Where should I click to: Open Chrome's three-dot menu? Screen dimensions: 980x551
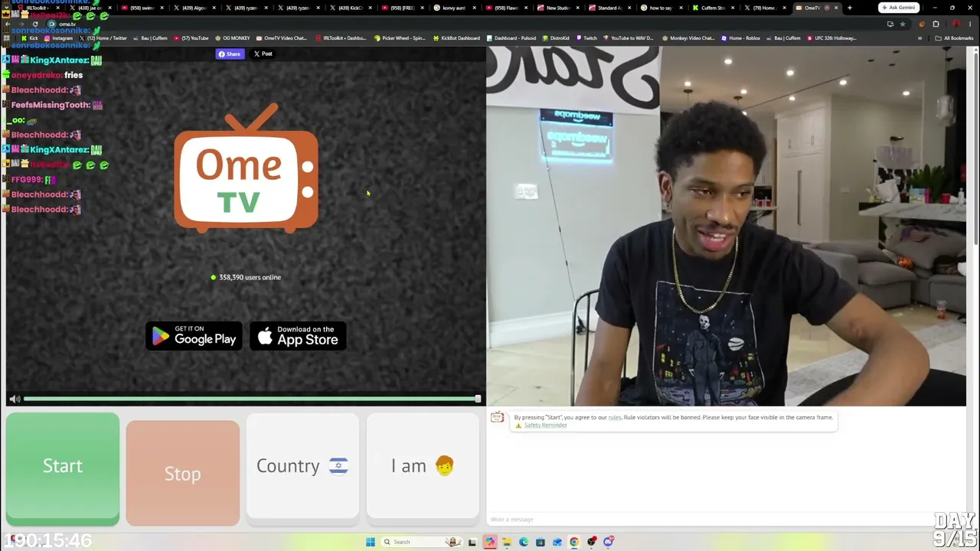click(x=970, y=24)
